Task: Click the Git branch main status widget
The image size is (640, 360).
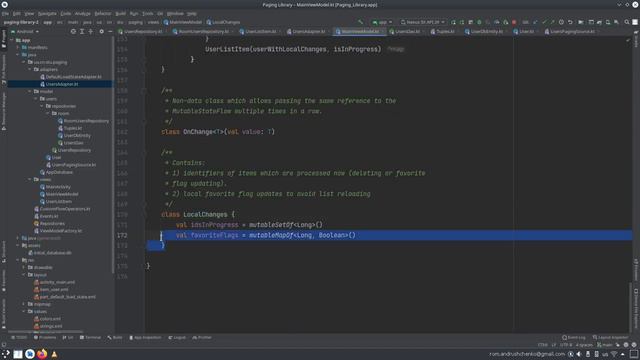Action: click(605, 345)
